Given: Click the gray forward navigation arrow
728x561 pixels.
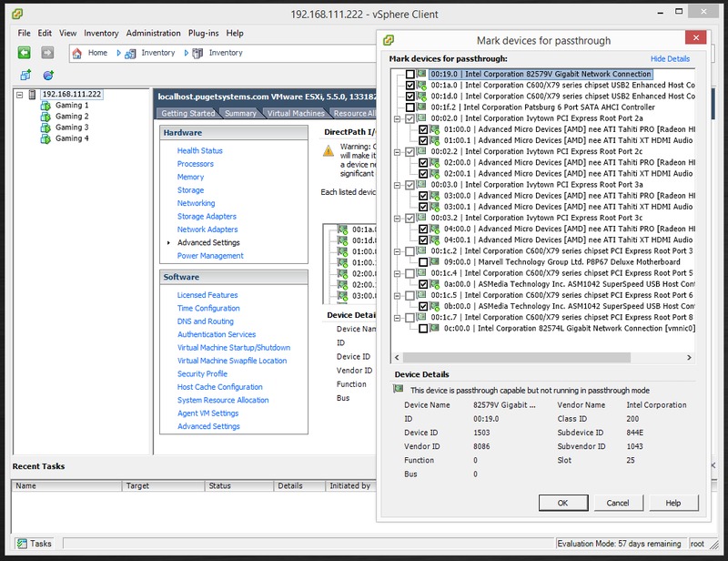Looking at the screenshot, I should [47, 53].
